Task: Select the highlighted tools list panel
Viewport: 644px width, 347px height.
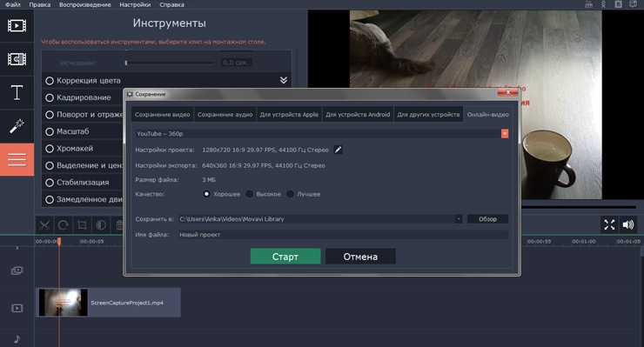Action: click(17, 159)
